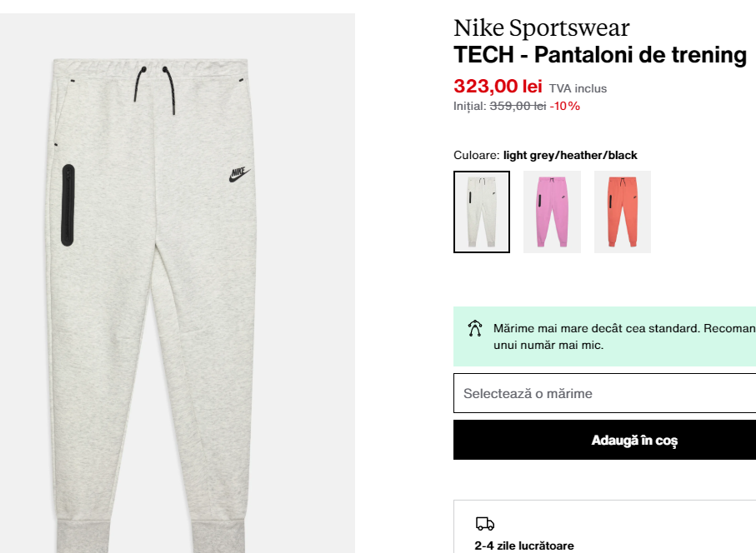756x553 pixels.
Task: Click the '2-4 zile lucrătoare' delivery info
Action: (x=524, y=546)
